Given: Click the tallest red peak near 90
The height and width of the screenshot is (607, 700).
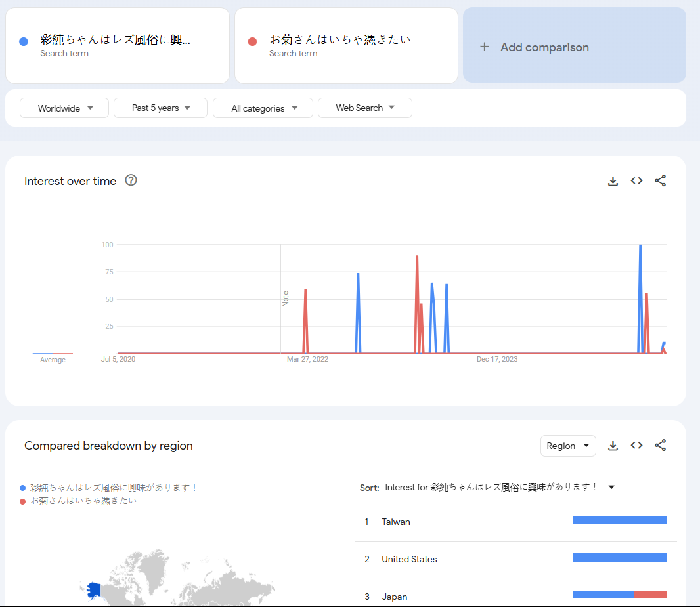Looking at the screenshot, I should click(417, 257).
